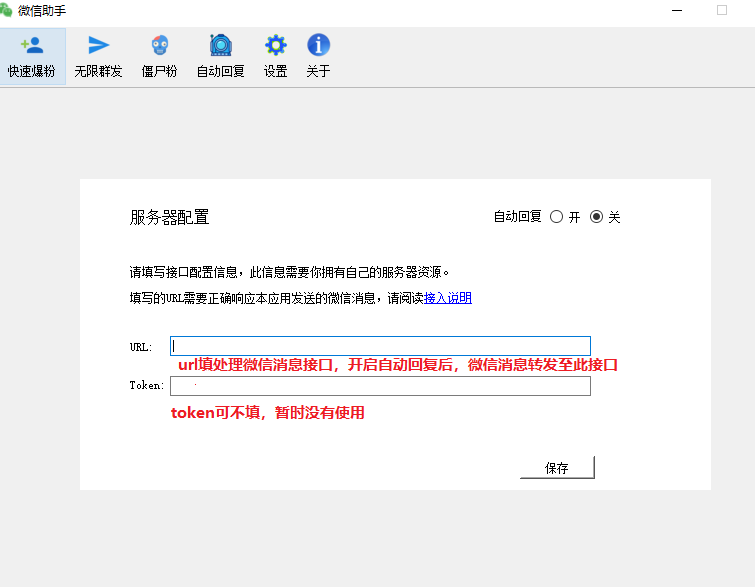
Task: Open the 快速爆粉 person-plus icon
Action: 32,45
